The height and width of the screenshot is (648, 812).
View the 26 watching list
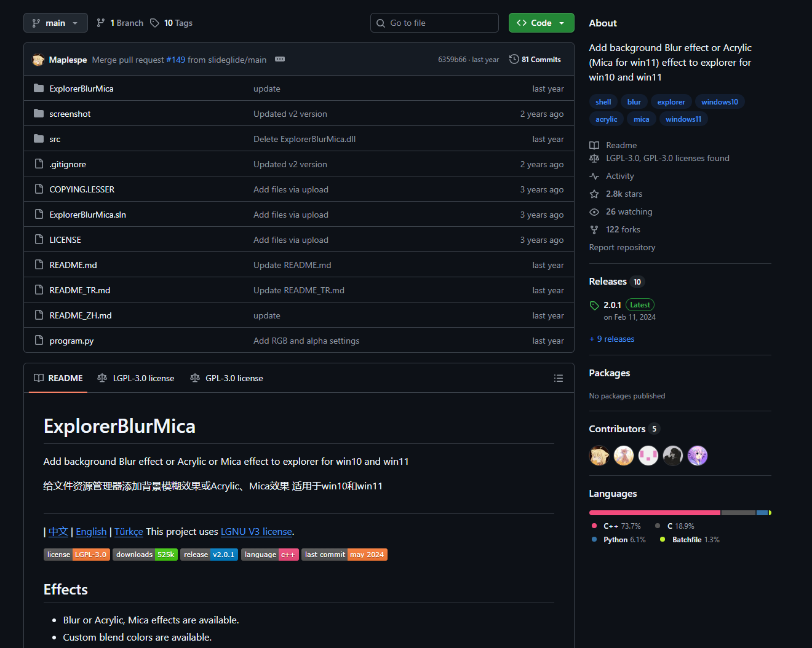point(621,211)
